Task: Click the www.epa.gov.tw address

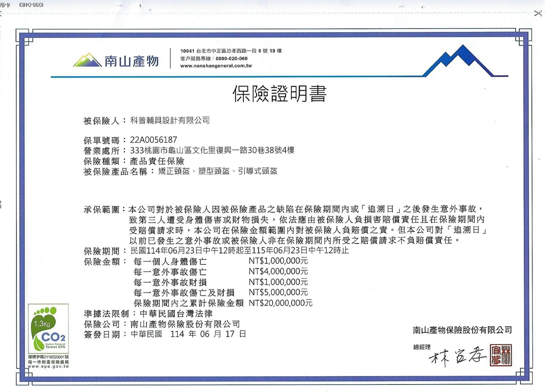Action: (48, 366)
